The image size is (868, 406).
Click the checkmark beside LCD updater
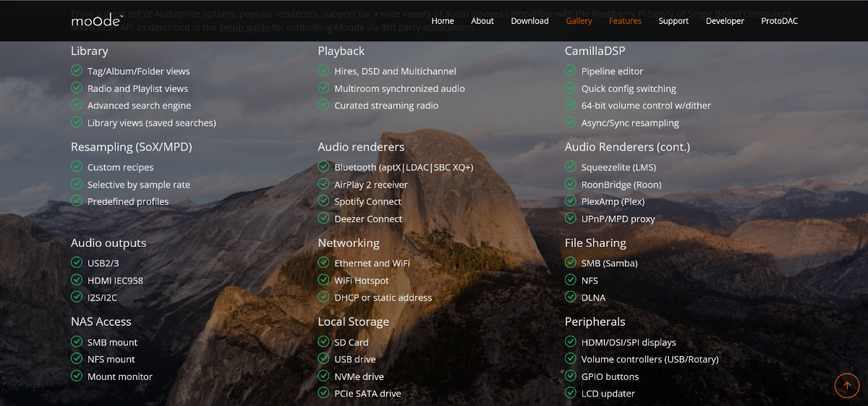click(x=571, y=393)
